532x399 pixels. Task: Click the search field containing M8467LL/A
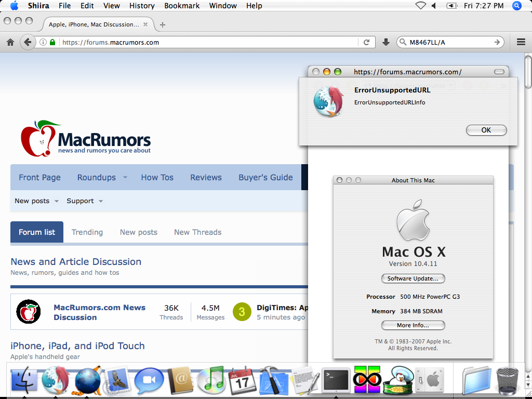tap(450, 43)
